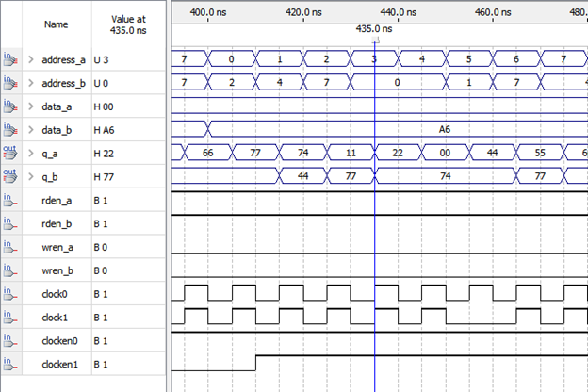Screen dimensions: 588x392
Task: Click the q_a output bus icon
Action: click(11, 153)
